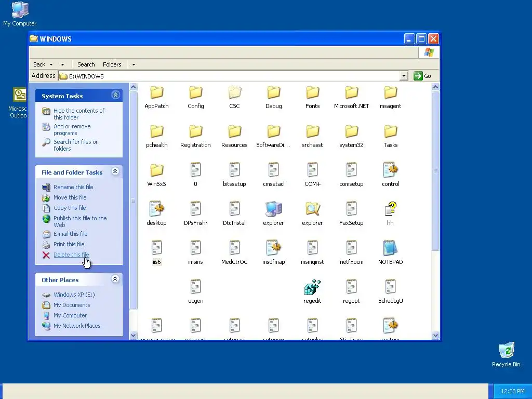Select the Debug folder
The height and width of the screenshot is (399, 532).
pyautogui.click(x=273, y=97)
